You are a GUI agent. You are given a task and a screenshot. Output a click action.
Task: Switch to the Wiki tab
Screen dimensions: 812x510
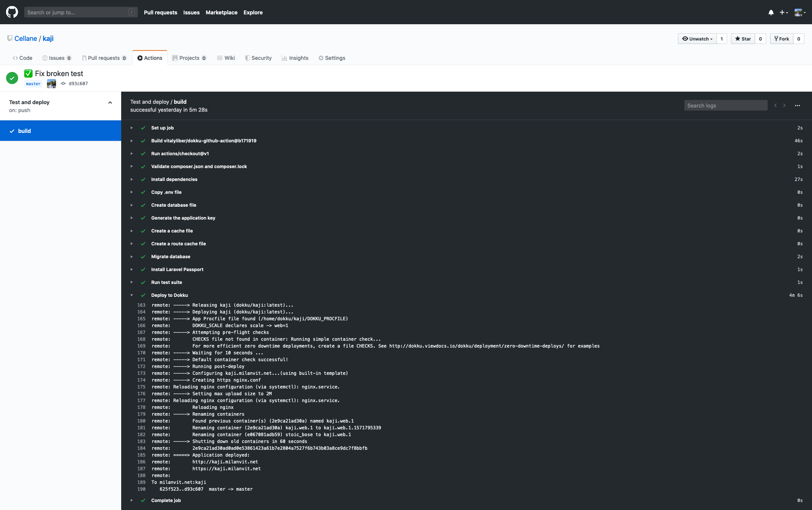(x=226, y=58)
